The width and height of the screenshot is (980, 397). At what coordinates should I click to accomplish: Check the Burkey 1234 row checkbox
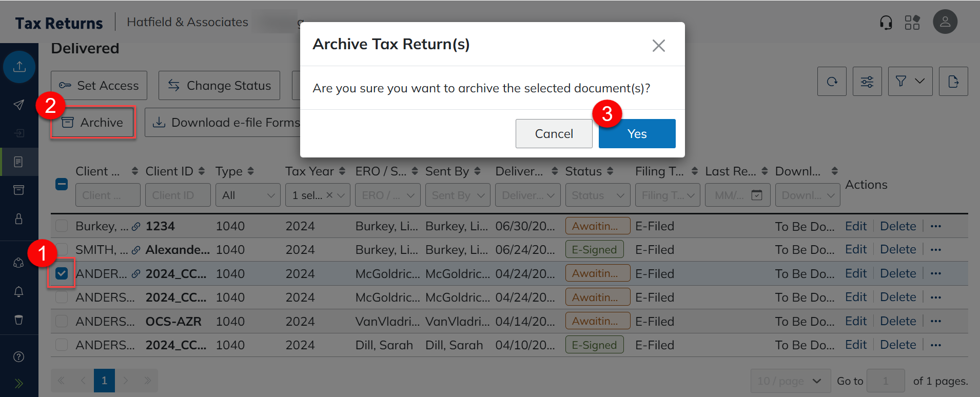pos(62,226)
